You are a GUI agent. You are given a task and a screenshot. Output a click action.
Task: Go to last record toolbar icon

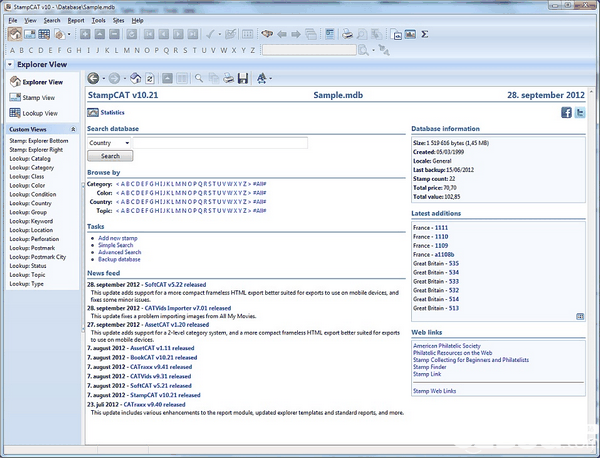tap(193, 34)
